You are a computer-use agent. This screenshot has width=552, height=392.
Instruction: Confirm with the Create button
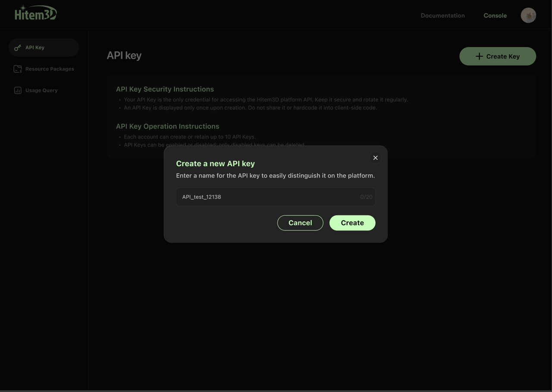pos(352,223)
